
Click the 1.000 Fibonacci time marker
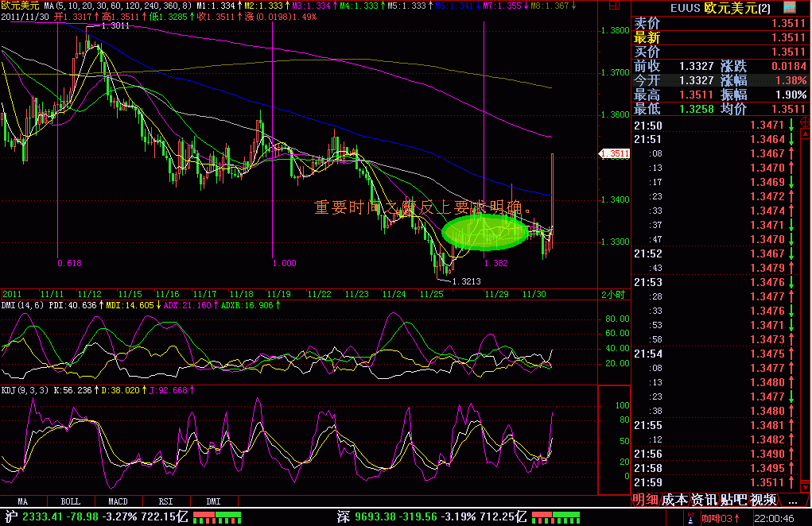(284, 263)
